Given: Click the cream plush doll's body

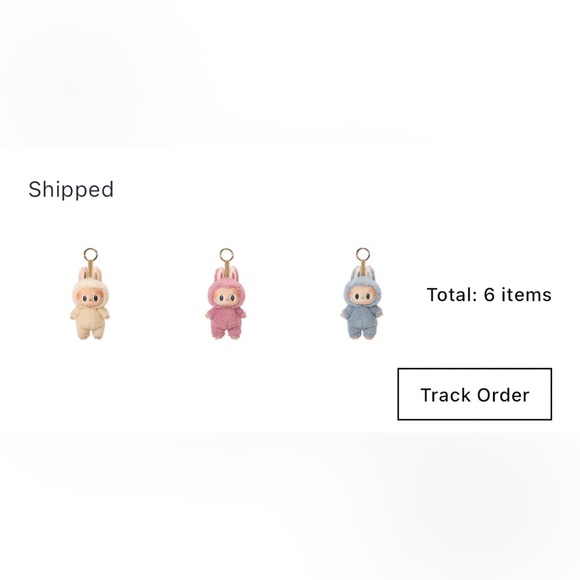Looking at the screenshot, I should tap(90, 321).
